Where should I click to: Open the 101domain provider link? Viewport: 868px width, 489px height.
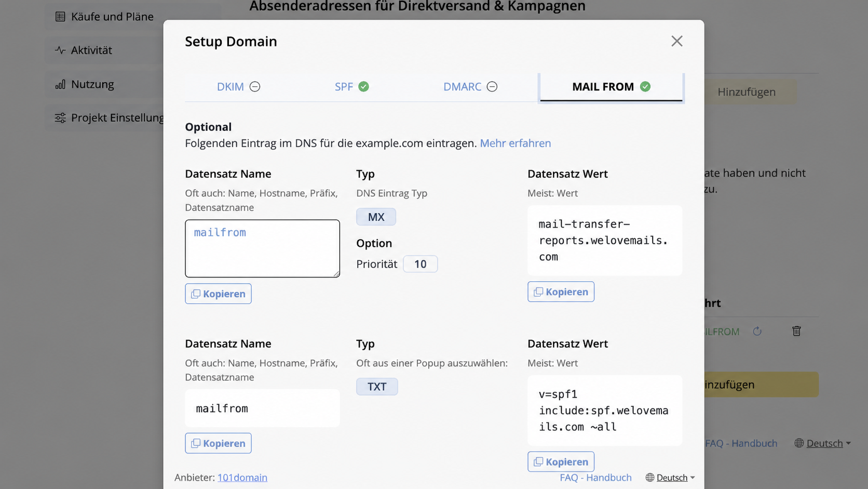pos(242,478)
